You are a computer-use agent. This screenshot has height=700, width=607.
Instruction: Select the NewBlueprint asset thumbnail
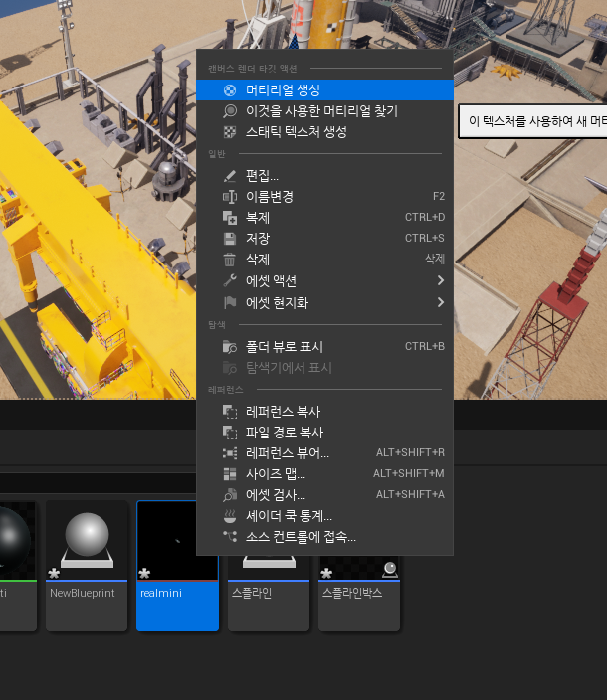click(x=87, y=540)
